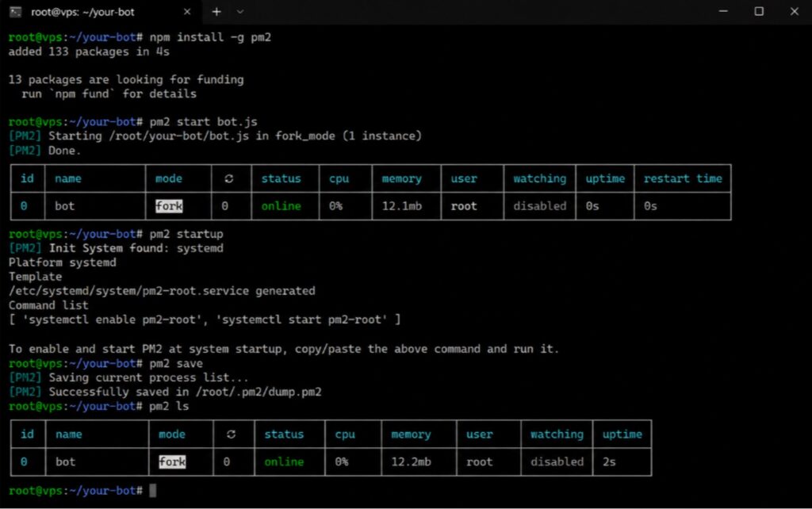Click the 'cpu' header in pm2 ls table
Viewport: 812px width, 509px height.
pyautogui.click(x=345, y=434)
